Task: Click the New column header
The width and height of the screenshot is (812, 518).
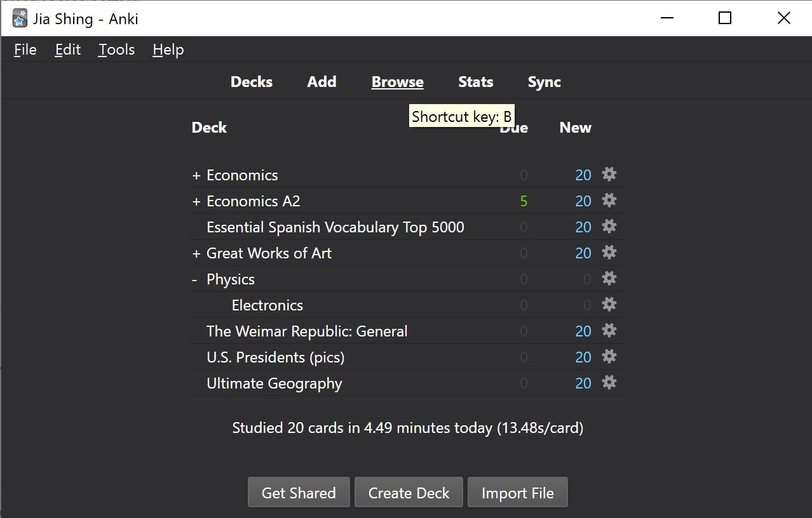Action: (x=576, y=128)
